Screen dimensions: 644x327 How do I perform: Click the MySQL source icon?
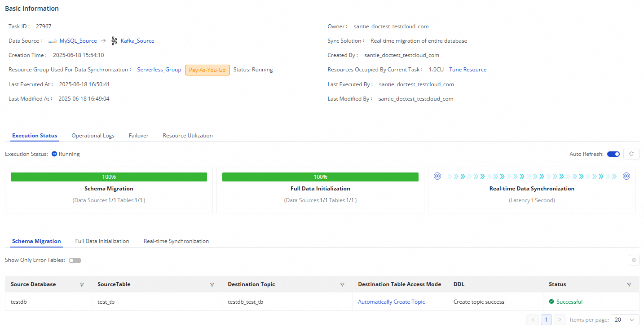click(x=53, y=41)
